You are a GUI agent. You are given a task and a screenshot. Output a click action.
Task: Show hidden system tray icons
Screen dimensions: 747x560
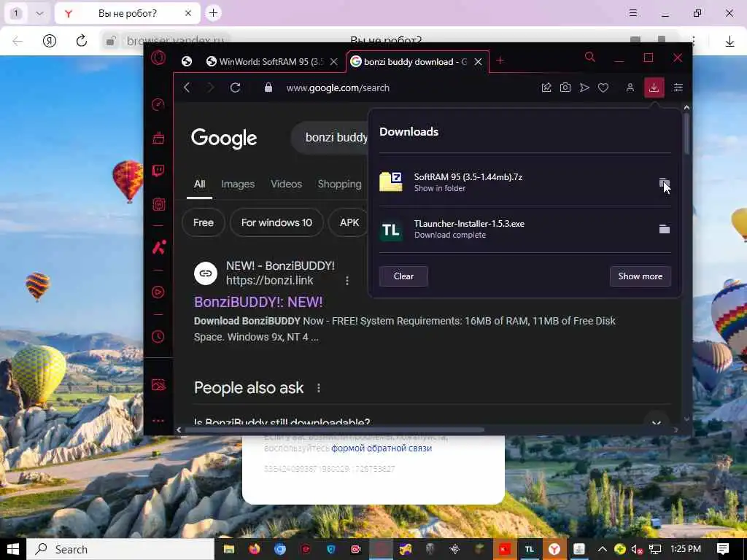pos(602,549)
